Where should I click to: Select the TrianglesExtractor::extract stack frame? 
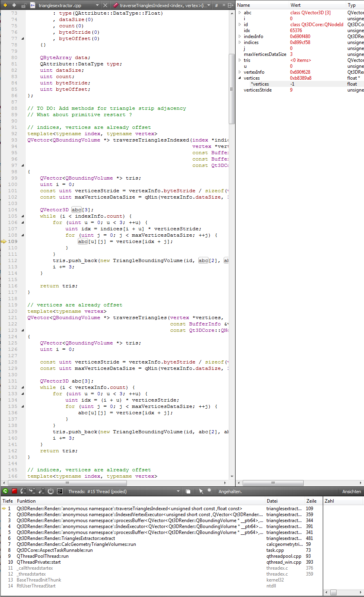coord(66,538)
